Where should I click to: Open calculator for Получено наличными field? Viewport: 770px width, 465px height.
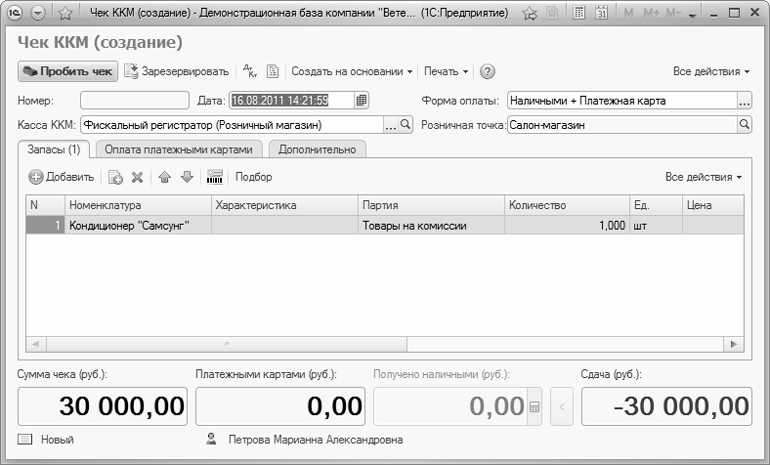point(534,407)
